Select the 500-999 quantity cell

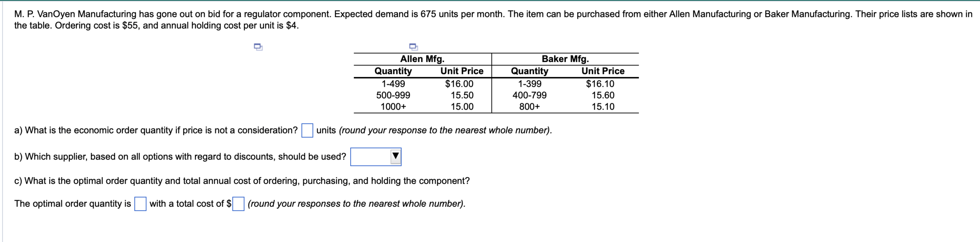tap(393, 95)
